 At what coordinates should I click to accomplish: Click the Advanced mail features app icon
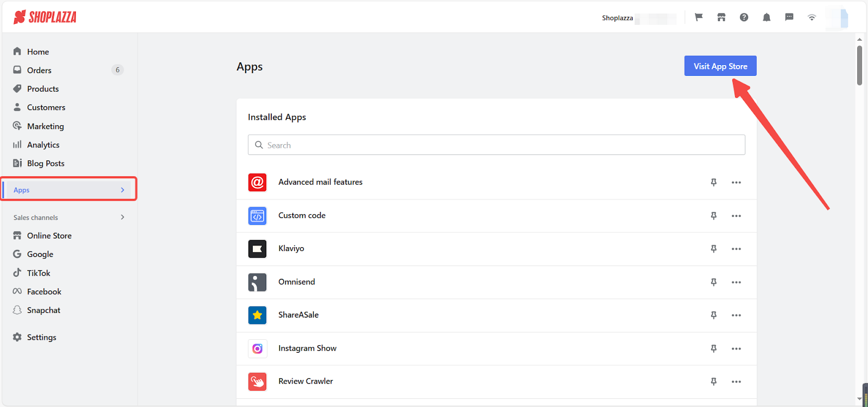pos(257,183)
